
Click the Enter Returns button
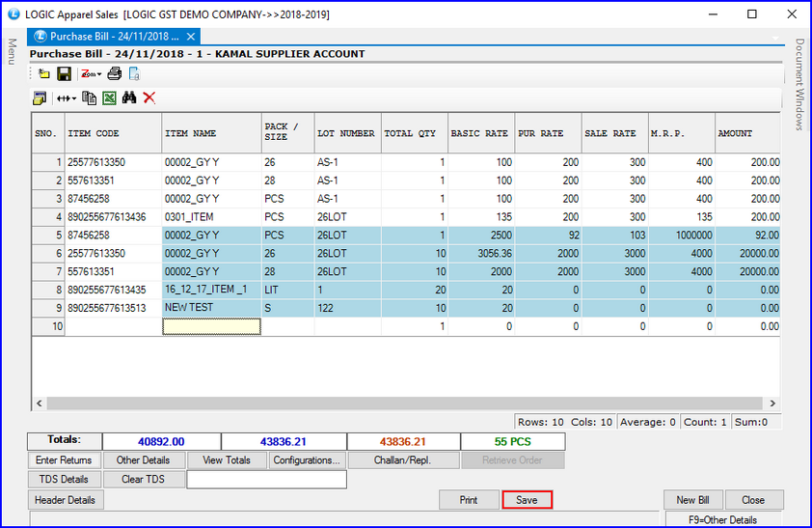(64, 460)
